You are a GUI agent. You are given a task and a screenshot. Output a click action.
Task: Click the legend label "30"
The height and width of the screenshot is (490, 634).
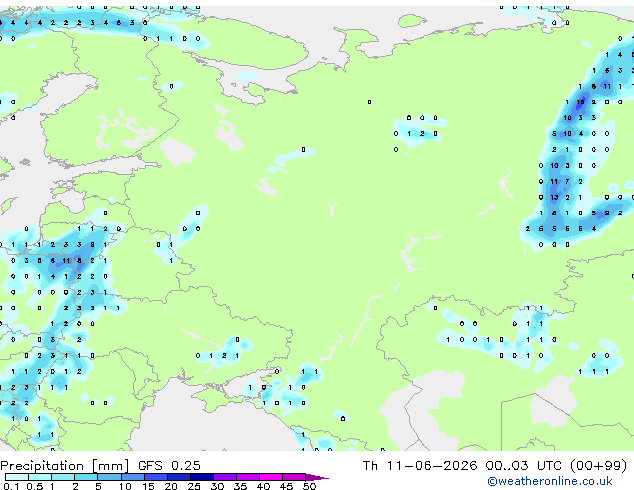click(217, 486)
